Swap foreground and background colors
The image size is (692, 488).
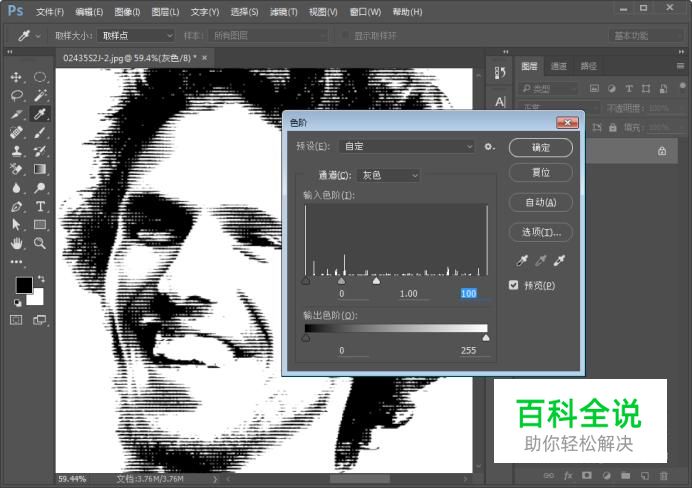(x=41, y=278)
